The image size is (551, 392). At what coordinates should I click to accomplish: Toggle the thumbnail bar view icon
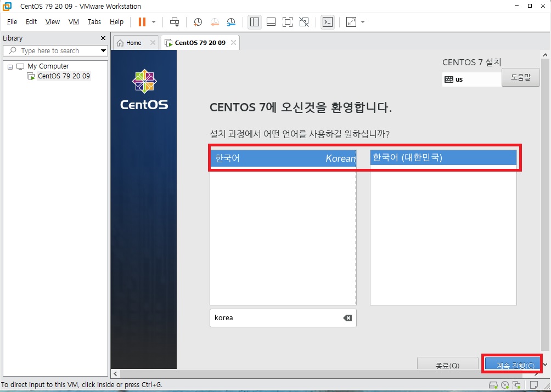click(271, 22)
